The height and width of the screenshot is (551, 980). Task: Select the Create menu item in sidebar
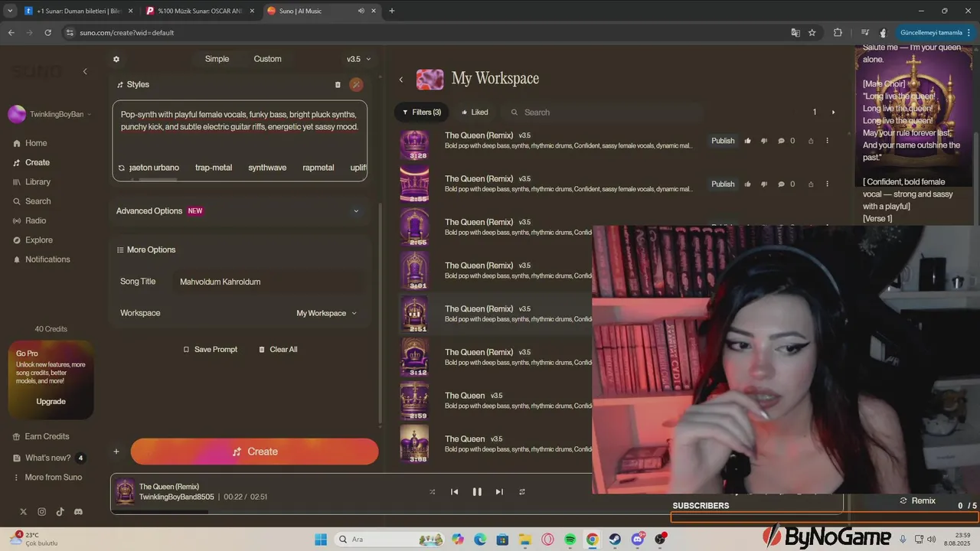pos(31,162)
